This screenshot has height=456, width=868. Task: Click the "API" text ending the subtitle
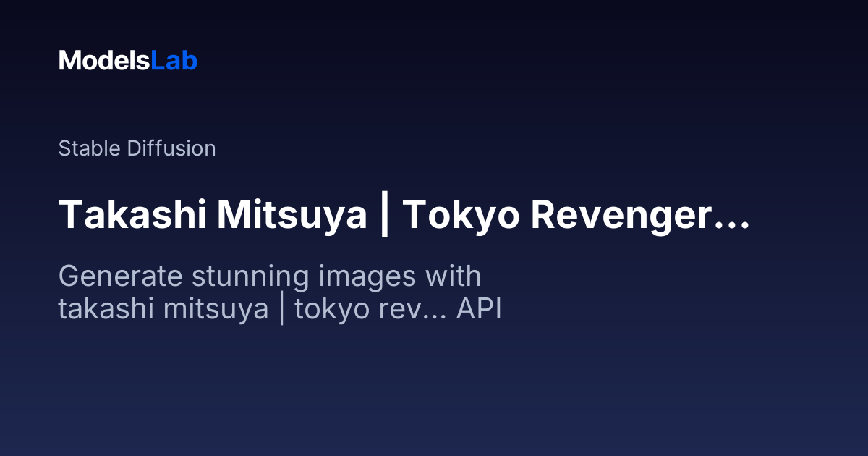[x=479, y=310]
